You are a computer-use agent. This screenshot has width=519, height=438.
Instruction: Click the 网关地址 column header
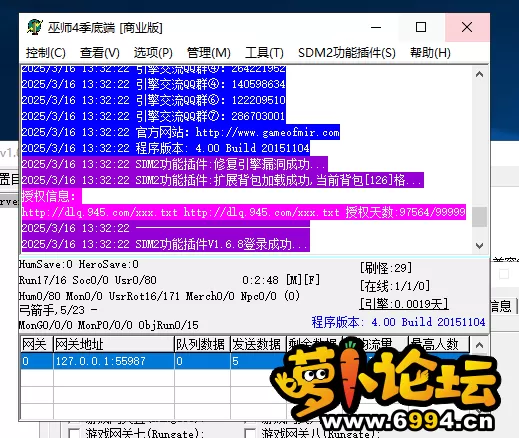point(114,344)
